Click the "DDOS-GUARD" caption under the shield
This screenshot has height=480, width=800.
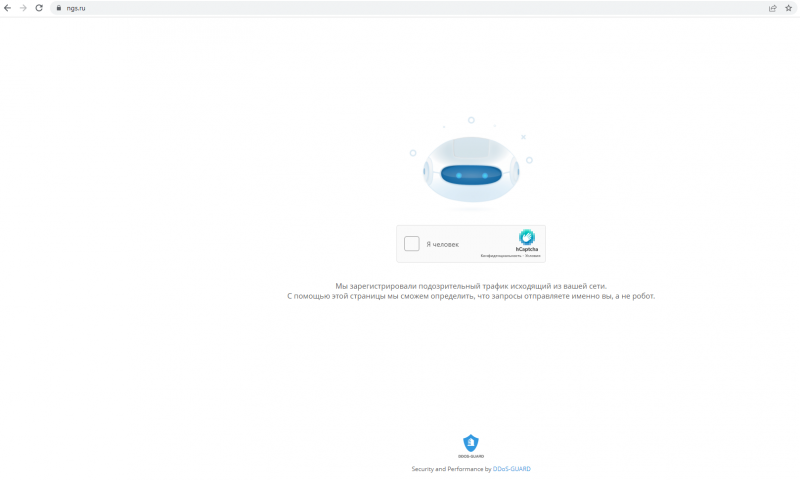pos(471,456)
